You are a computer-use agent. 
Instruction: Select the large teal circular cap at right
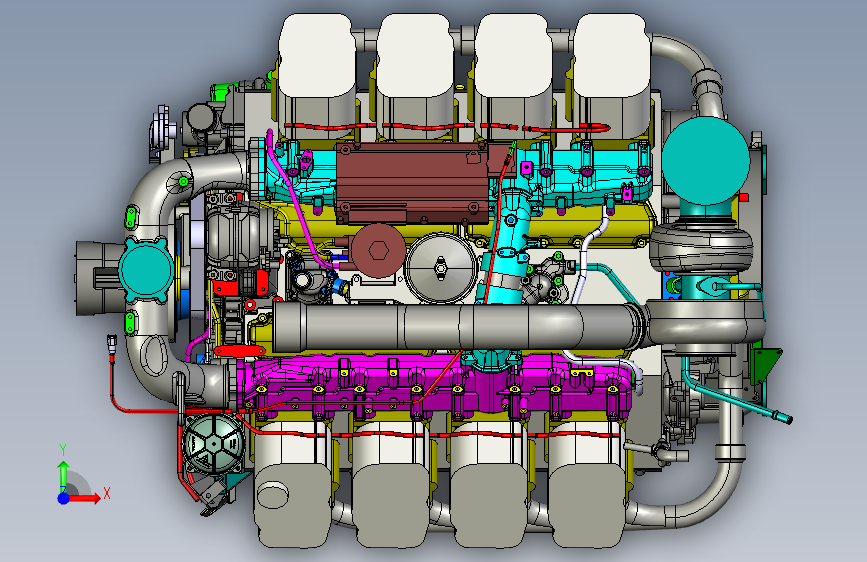pos(706,160)
